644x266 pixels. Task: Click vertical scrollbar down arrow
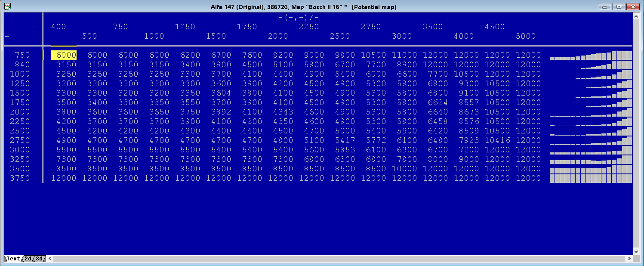636,251
